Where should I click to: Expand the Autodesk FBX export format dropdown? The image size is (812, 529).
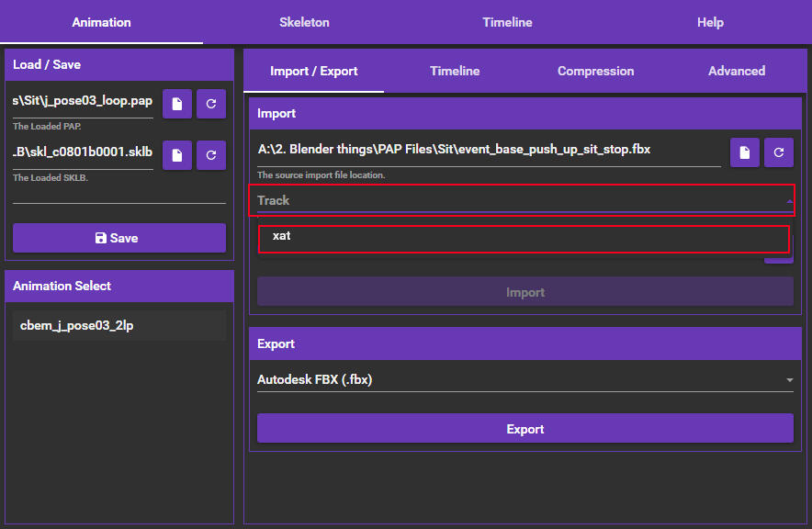[x=524, y=379]
